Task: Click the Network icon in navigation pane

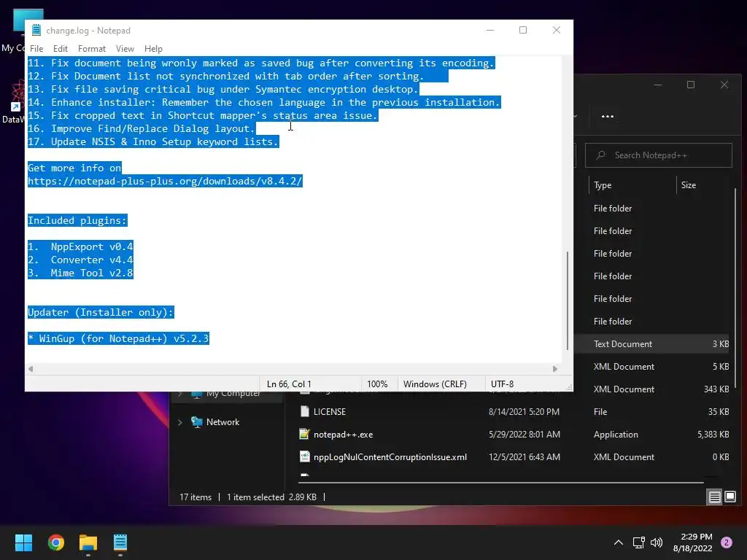Action: 196,422
